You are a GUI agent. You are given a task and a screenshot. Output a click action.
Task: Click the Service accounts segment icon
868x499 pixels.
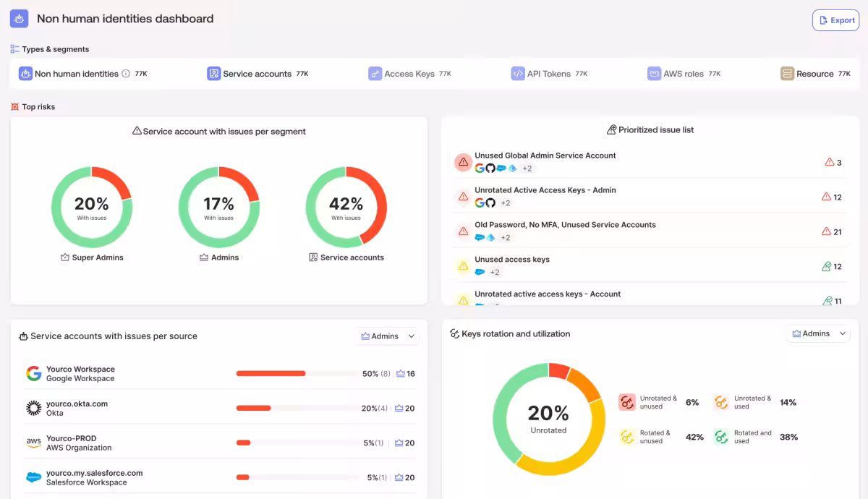(x=213, y=74)
